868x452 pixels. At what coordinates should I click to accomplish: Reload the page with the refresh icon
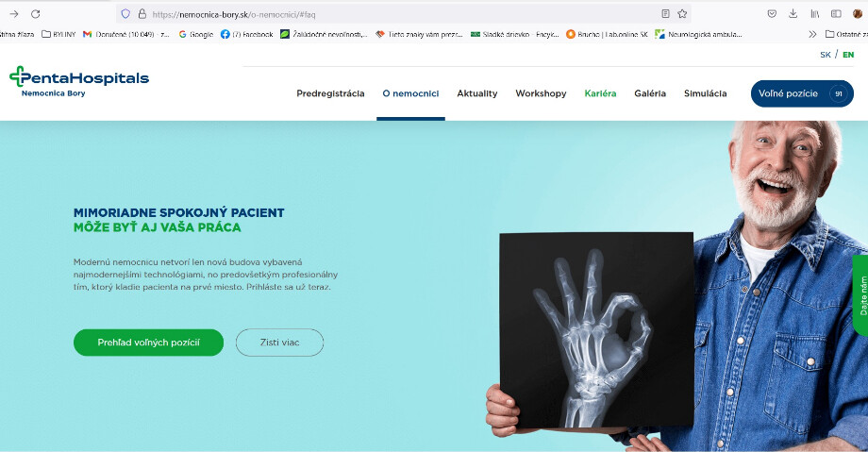point(36,14)
